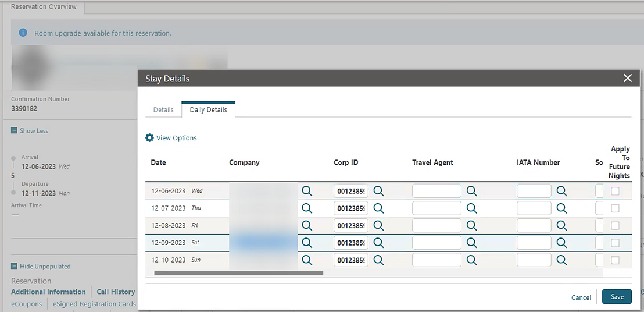
Task: Edit Corp ID field for 12-08-2023
Action: 351,226
